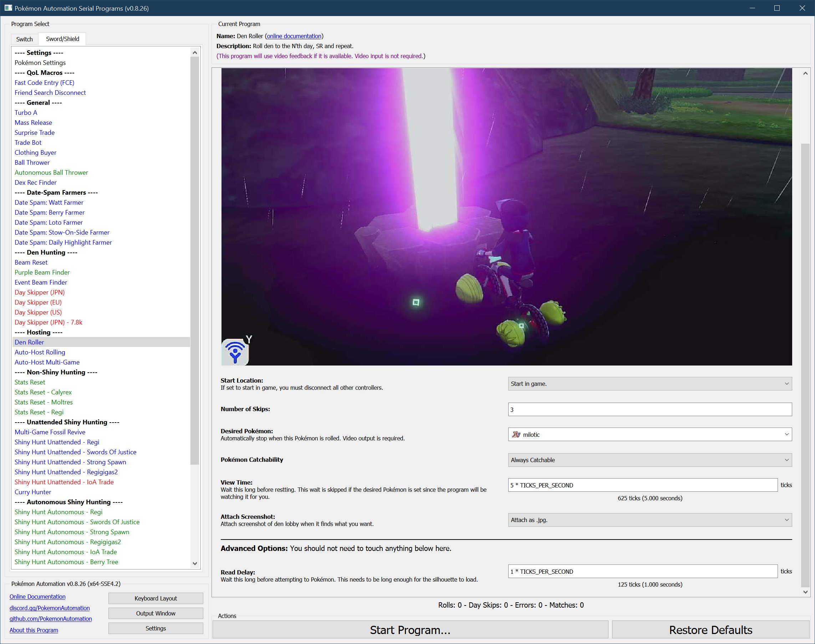This screenshot has height=644, width=815.
Task: Click the Number of Skips field
Action: 650,409
